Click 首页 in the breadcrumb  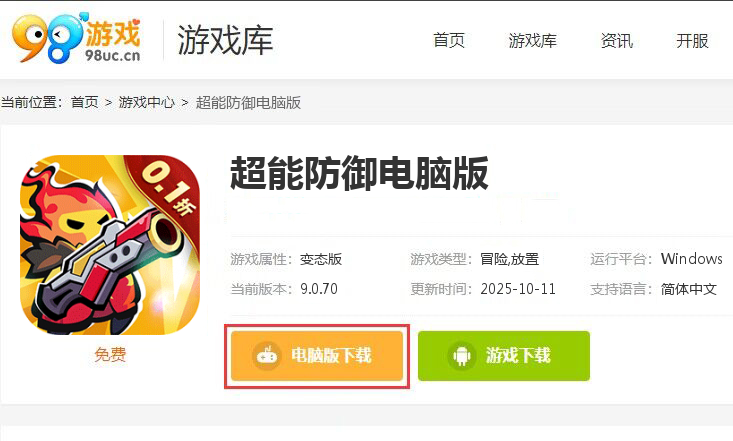click(85, 102)
